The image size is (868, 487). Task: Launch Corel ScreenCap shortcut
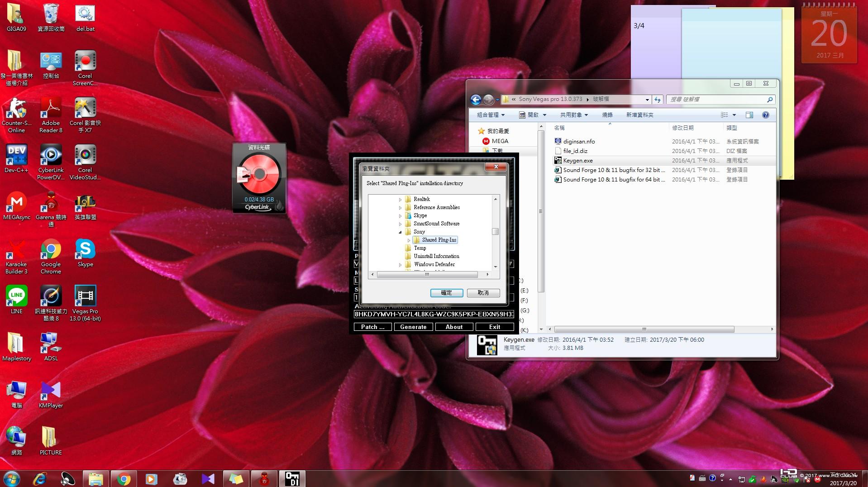click(85, 68)
